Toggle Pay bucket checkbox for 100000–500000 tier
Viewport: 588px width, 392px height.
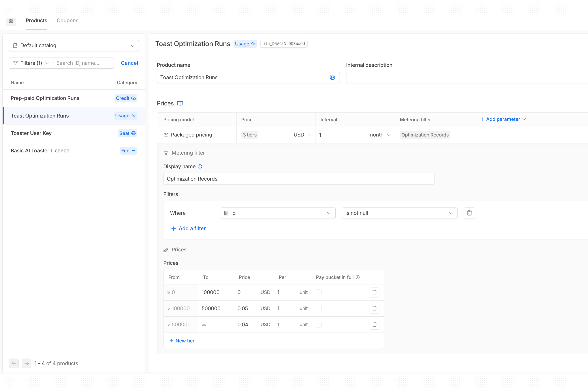[319, 308]
